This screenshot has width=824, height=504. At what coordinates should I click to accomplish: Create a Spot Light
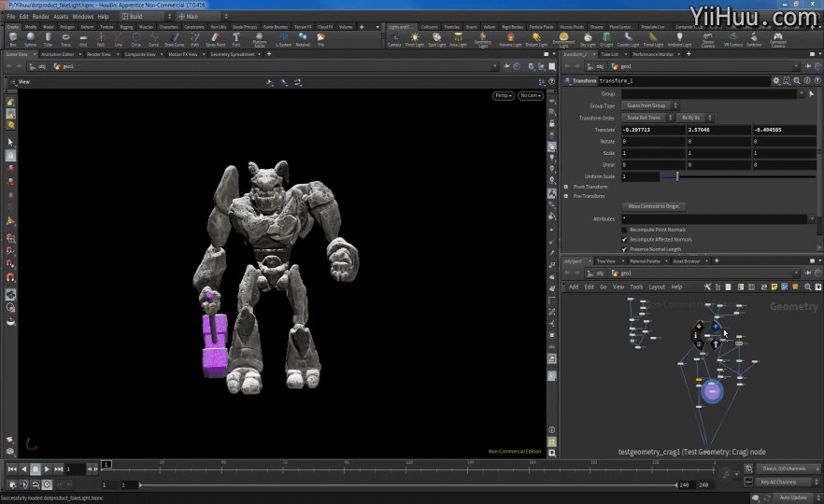[x=436, y=39]
